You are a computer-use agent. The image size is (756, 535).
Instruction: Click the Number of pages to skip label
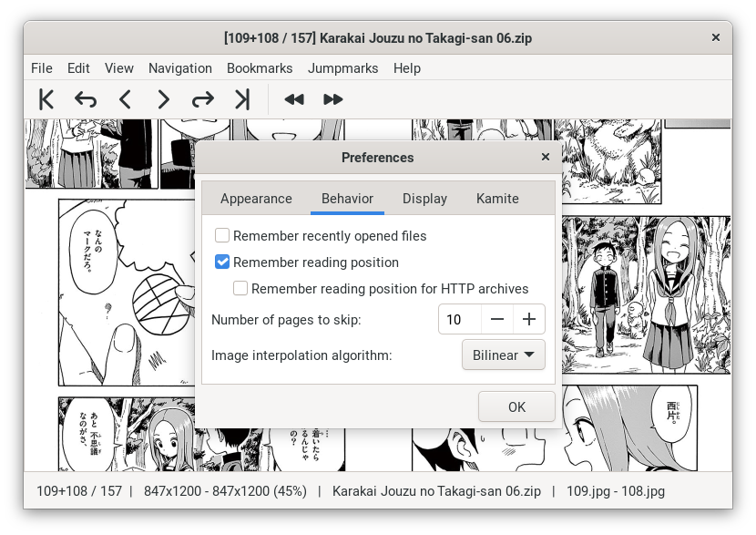pyautogui.click(x=286, y=319)
